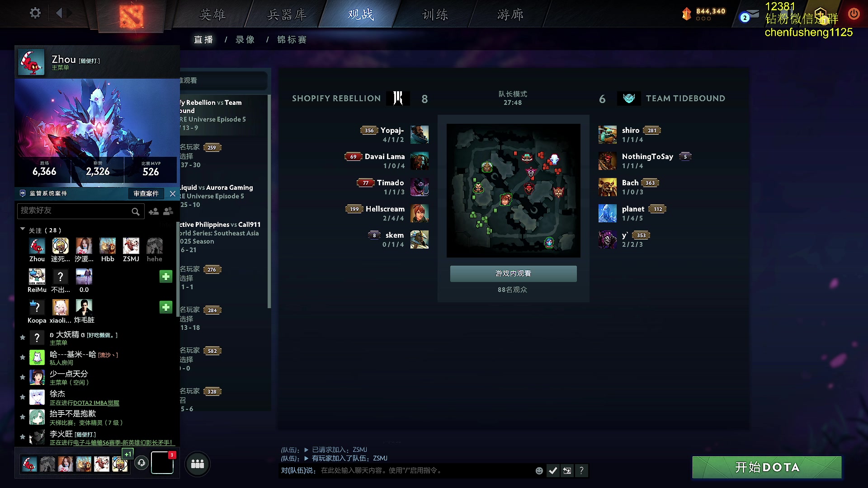The image size is (868, 488).
Task: Open the mail envelope notifications icon
Action: pos(752,15)
